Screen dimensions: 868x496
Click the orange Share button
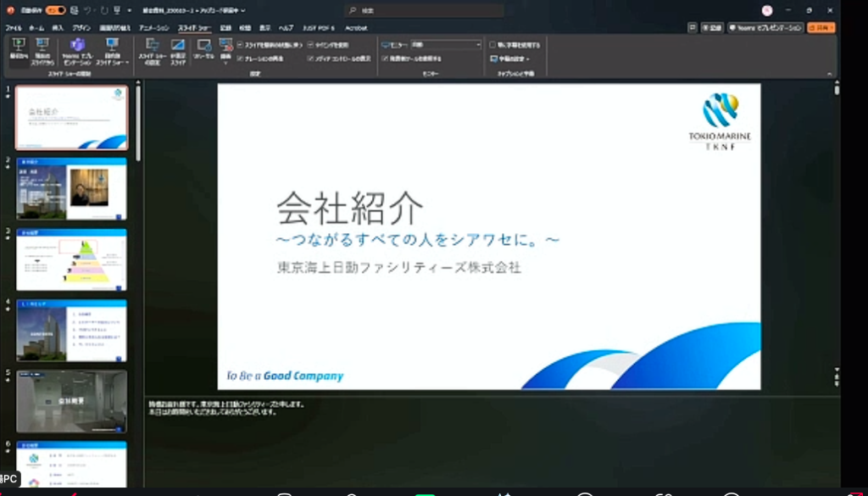click(x=821, y=27)
